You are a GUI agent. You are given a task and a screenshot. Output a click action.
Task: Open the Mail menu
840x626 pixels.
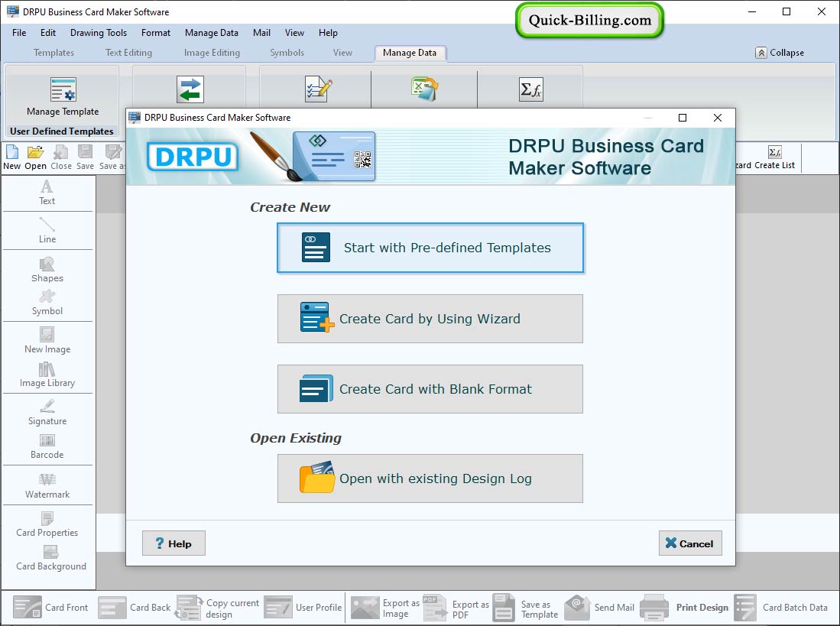click(x=261, y=33)
